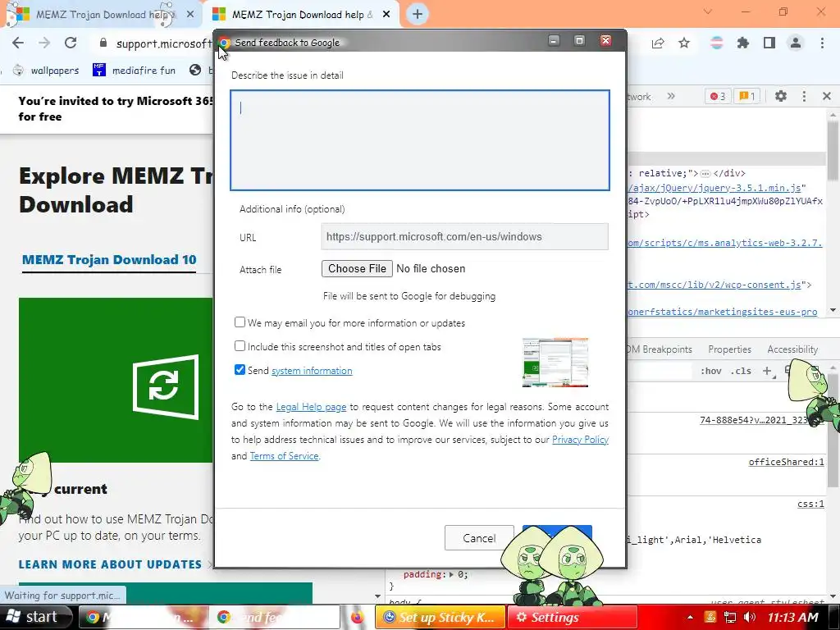Open the 3 errors indicator in DevTools
The image size is (840, 630).
pos(718,97)
